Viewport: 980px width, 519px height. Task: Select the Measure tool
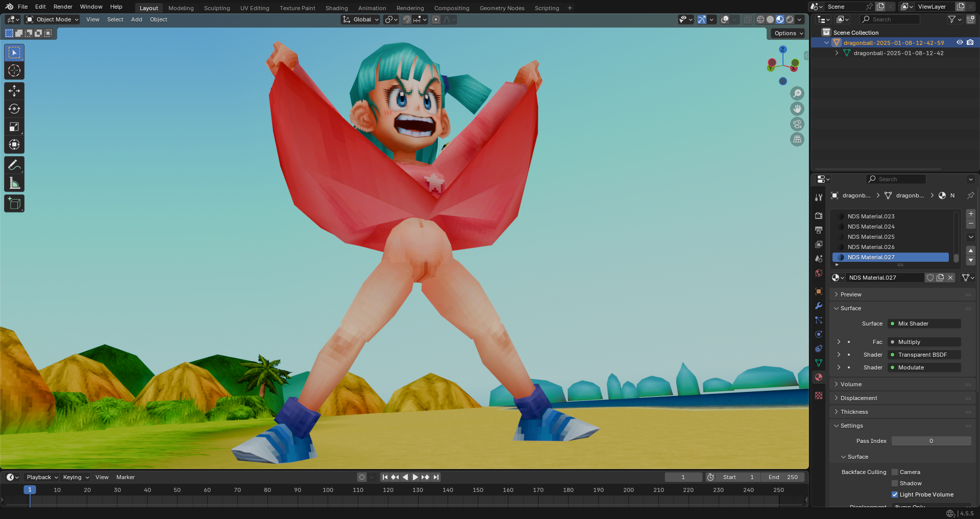[x=14, y=183]
